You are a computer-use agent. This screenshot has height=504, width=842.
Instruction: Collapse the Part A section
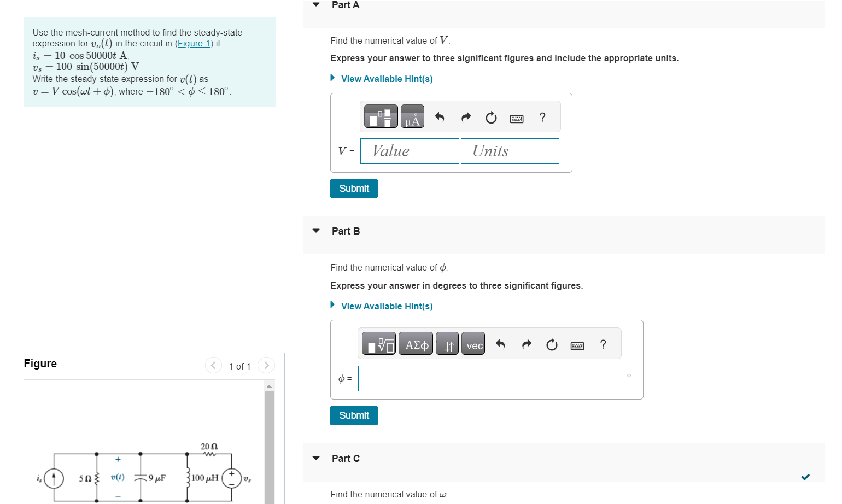(316, 4)
